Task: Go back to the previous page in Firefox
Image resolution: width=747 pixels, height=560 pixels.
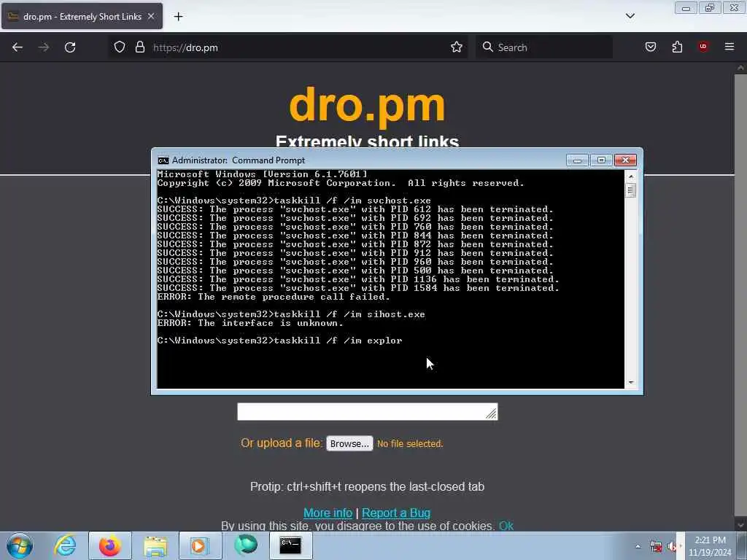Action: [x=18, y=47]
